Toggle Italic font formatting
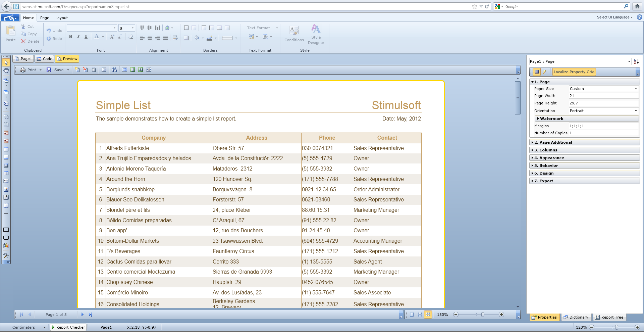The image size is (644, 332). click(78, 37)
